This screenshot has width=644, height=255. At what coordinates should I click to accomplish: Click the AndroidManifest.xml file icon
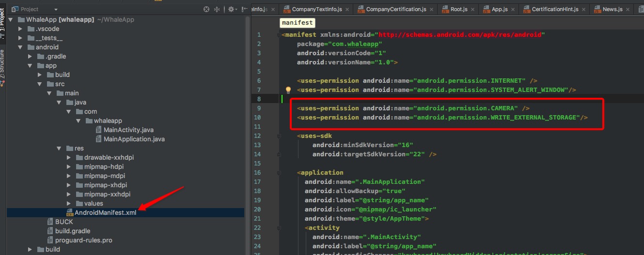coord(70,213)
